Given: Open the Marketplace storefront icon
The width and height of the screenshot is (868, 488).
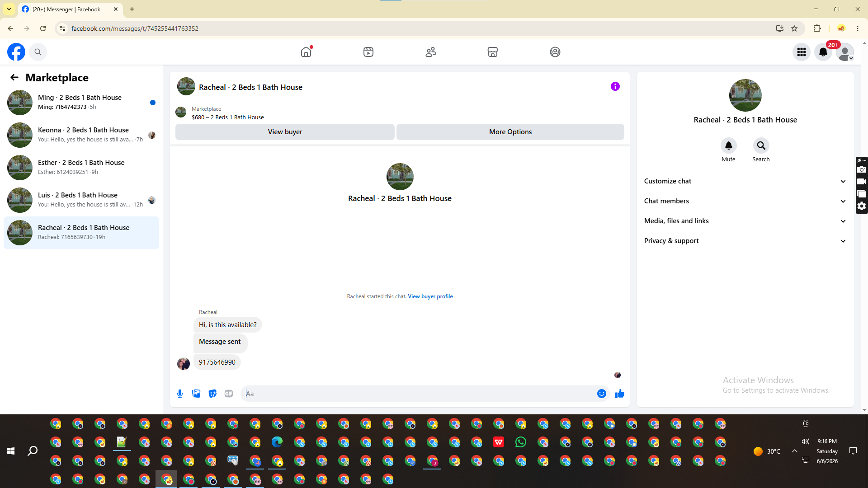Looking at the screenshot, I should [x=493, y=52].
